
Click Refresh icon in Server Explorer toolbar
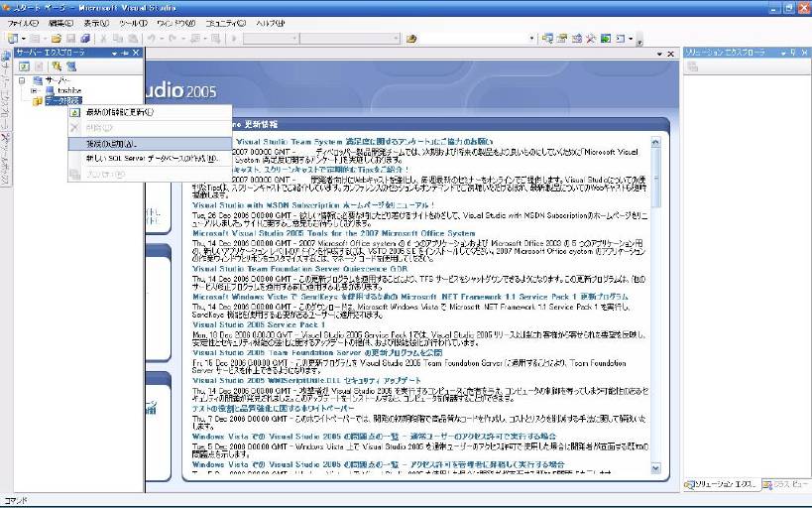click(x=24, y=66)
